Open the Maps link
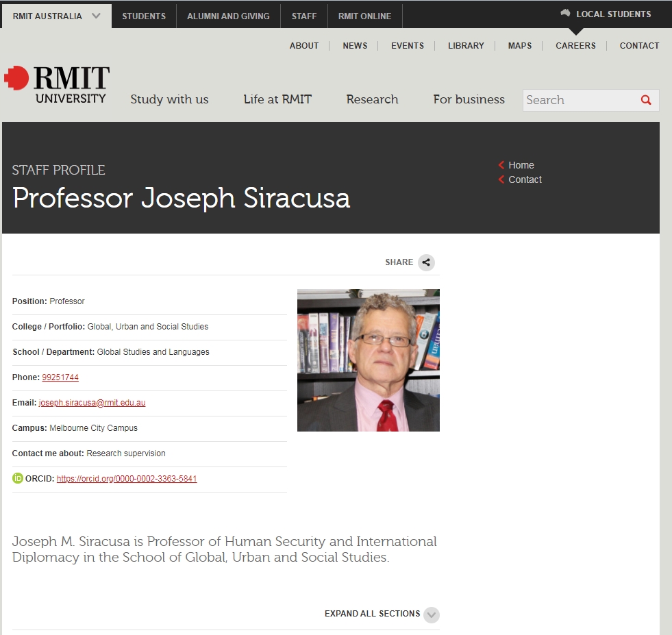672x635 pixels. tap(519, 46)
